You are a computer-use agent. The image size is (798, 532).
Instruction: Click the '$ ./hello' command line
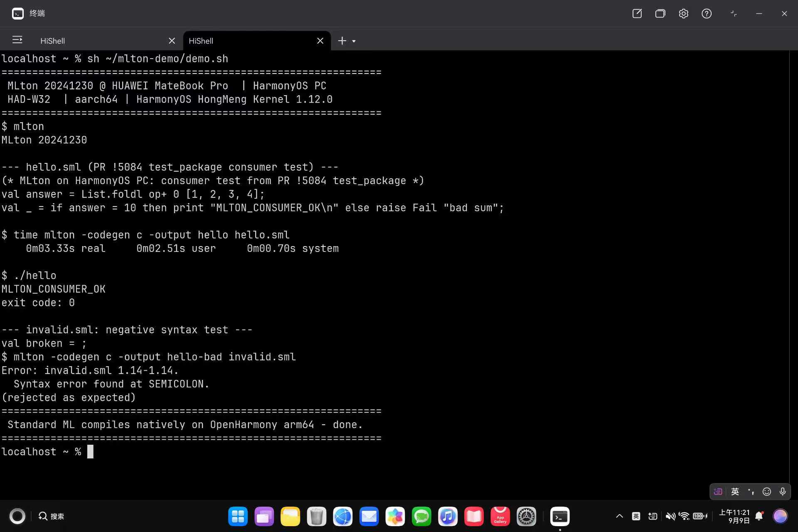29,276
